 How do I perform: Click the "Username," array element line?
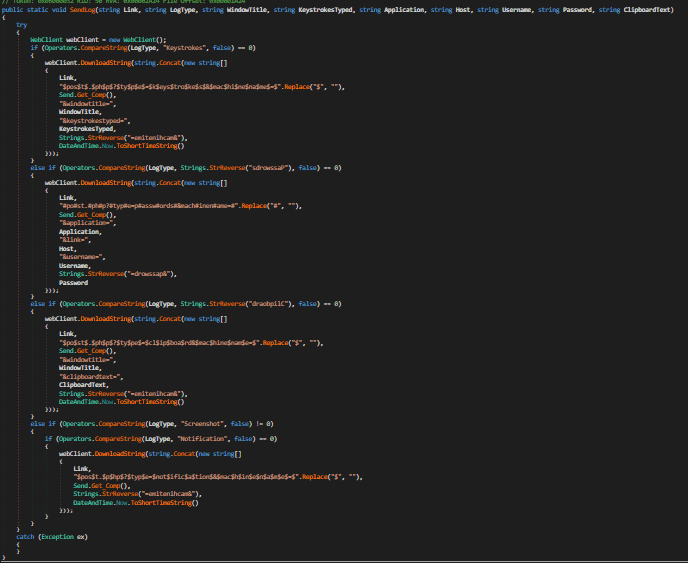pyautogui.click(x=75, y=265)
